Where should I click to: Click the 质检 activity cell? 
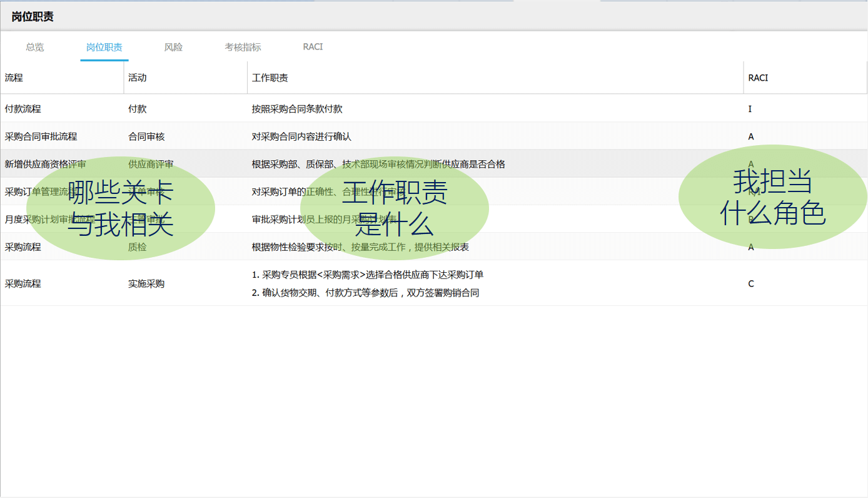(138, 247)
